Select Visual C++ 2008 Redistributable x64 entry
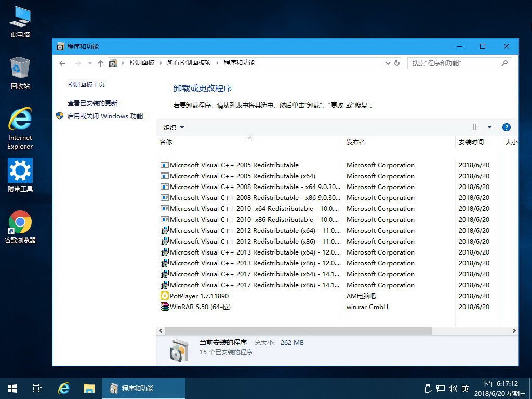Viewport: 532px width, 399px height. [250, 187]
